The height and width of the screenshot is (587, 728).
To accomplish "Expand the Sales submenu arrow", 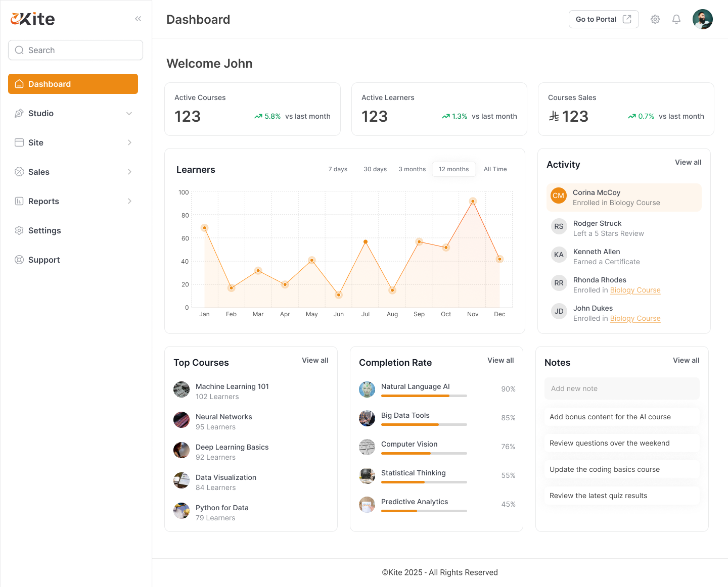I will (x=129, y=172).
